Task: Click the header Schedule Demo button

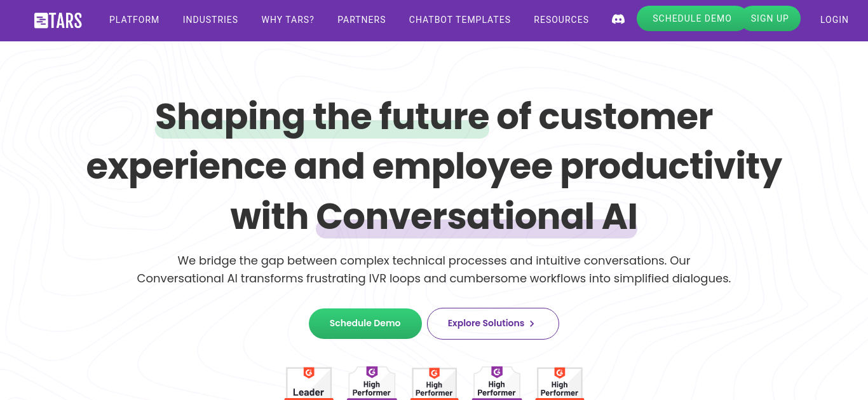Action: pyautogui.click(x=692, y=18)
